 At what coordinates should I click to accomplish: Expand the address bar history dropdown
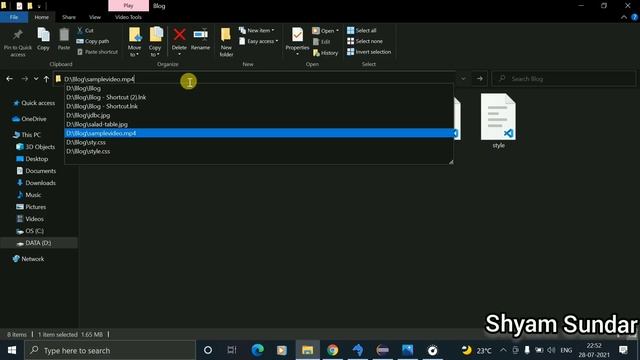click(x=463, y=79)
